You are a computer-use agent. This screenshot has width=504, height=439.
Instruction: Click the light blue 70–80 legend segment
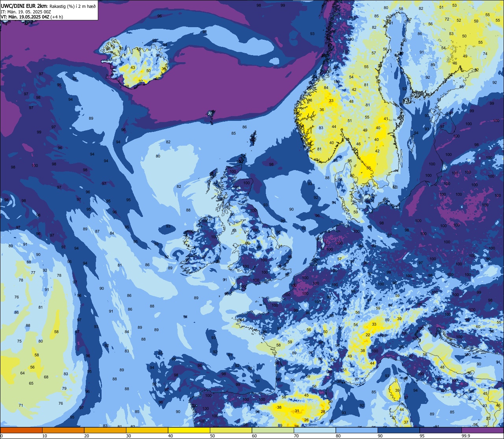point(315,430)
